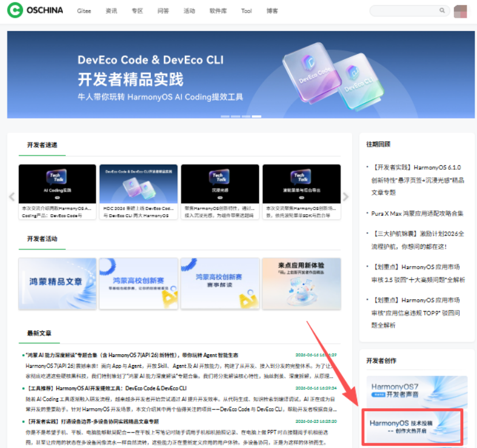Show previous 开发者速递 cards with left arrow
This screenshot has width=477, height=448.
12,197
